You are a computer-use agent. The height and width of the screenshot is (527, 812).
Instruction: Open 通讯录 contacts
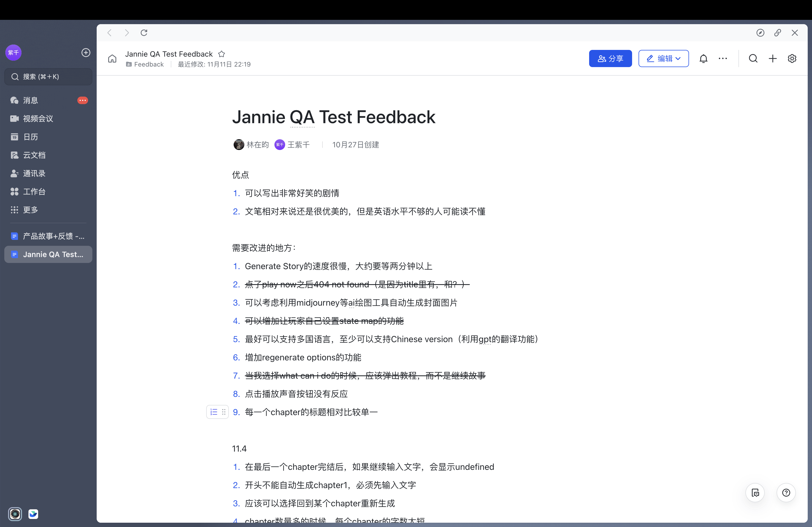(48, 173)
